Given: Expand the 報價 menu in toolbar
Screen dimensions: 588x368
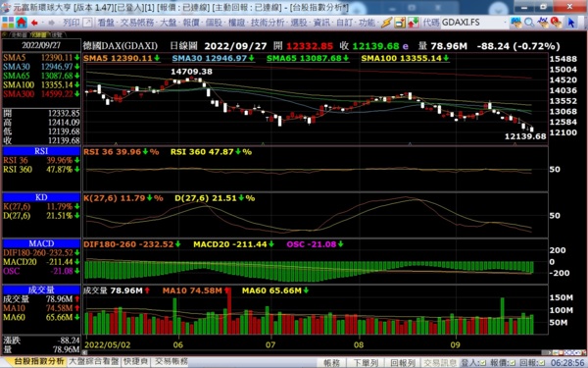Looking at the screenshot, I should tap(191, 23).
